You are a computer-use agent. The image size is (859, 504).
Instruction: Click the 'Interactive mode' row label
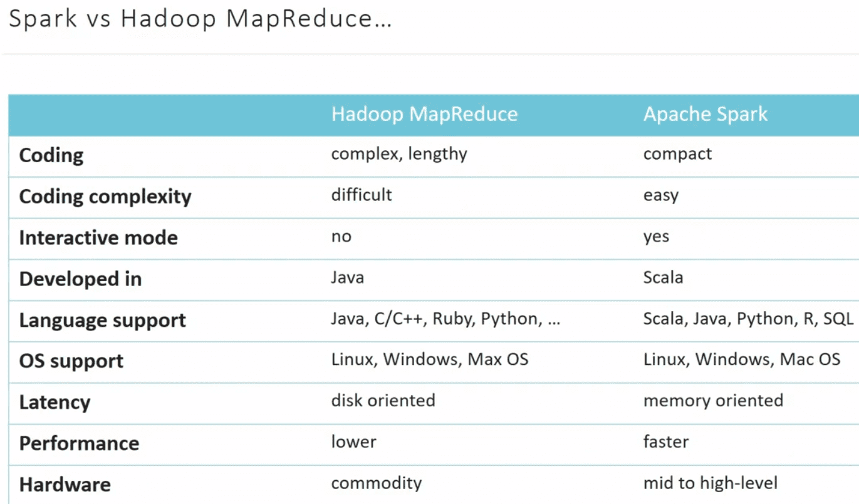pos(98,238)
